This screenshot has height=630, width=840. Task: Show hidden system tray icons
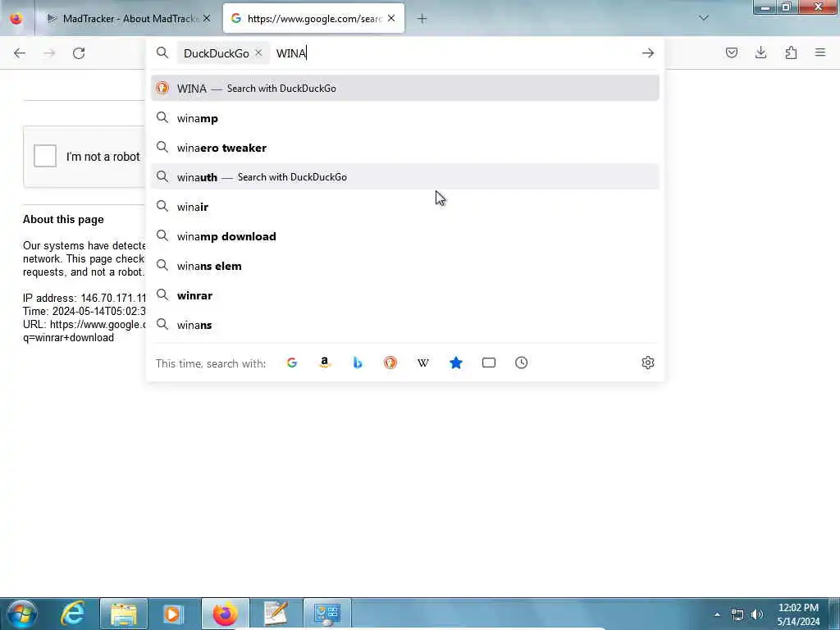coord(717,614)
